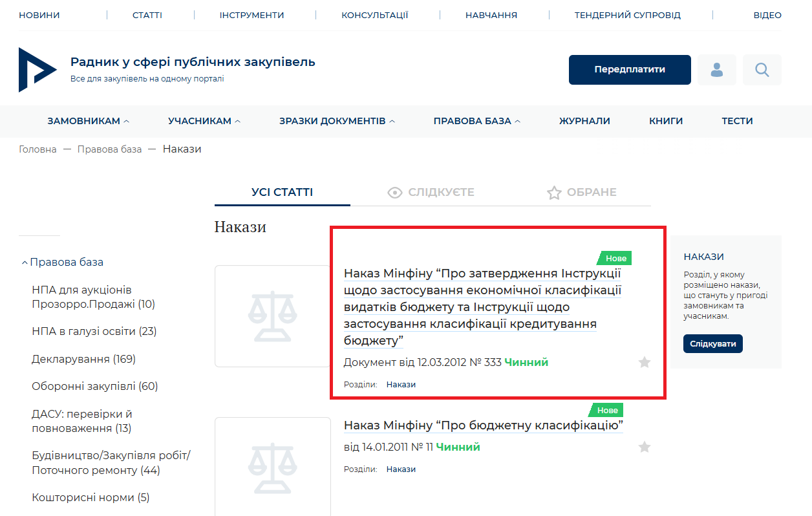Click the scales thumbnail of second document

[272, 467]
